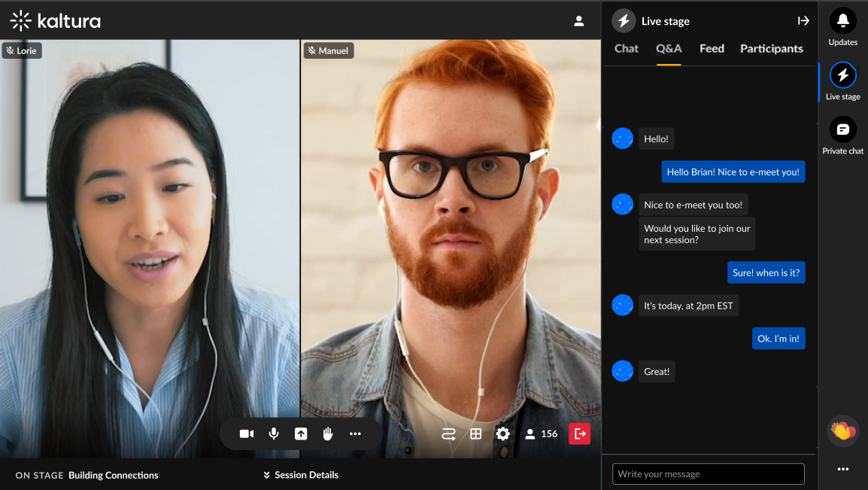
Task: Open sidebar more options ellipsis
Action: 842,469
